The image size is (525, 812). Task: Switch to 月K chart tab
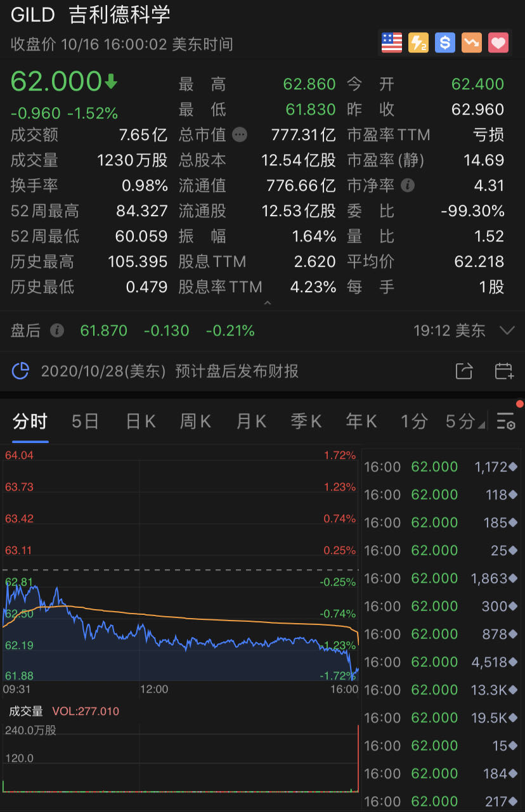(x=251, y=421)
